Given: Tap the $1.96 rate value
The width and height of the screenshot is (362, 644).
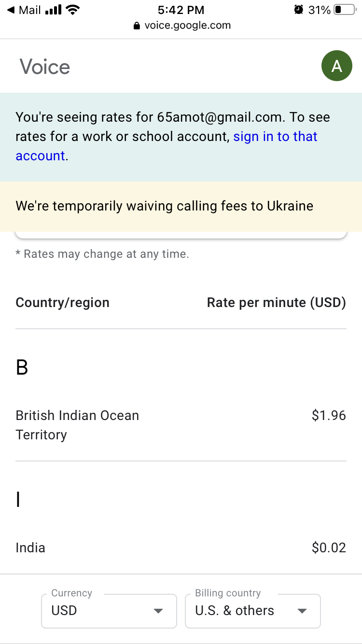Looking at the screenshot, I should (329, 416).
